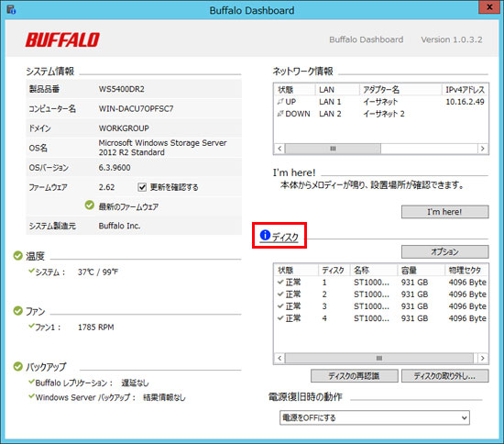The height and width of the screenshot is (444, 504).
Task: Click the check mark before Windows Server バックアップ
Action: coord(31,396)
